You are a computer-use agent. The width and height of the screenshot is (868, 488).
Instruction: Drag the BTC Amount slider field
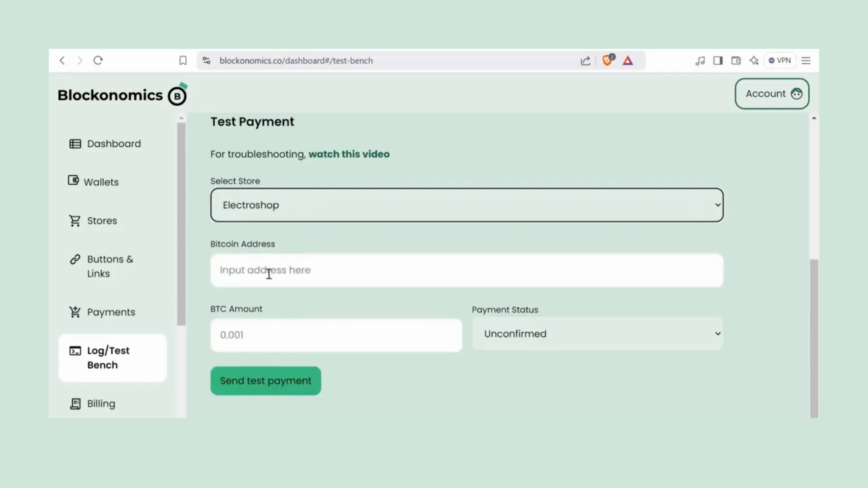[x=336, y=334]
